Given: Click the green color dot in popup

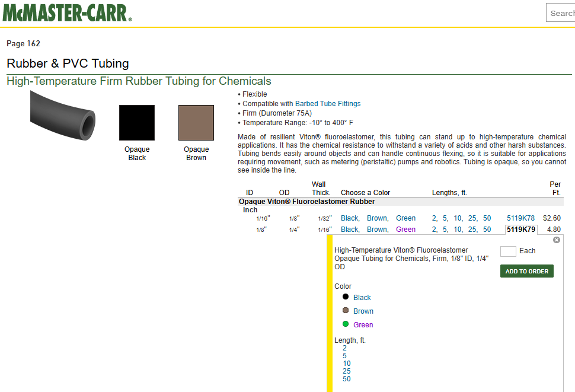Looking at the screenshot, I should coord(346,324).
